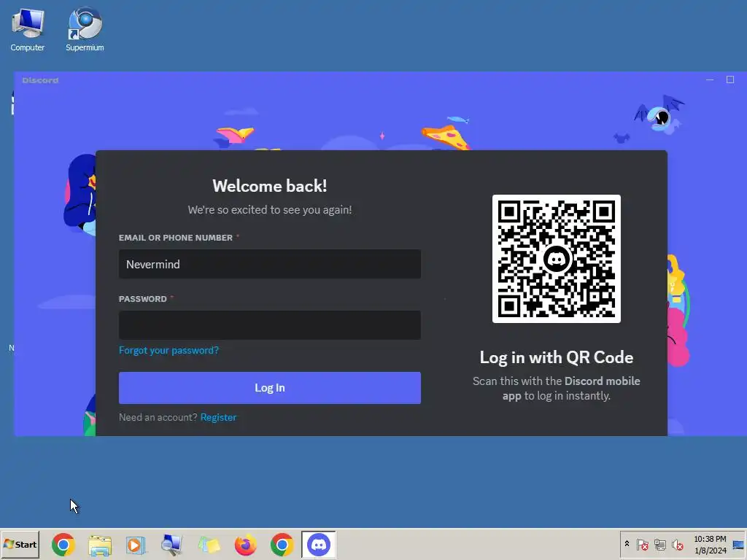747x560 pixels.
Task: Open Windows Explorer folder in taskbar
Action: (x=100, y=545)
